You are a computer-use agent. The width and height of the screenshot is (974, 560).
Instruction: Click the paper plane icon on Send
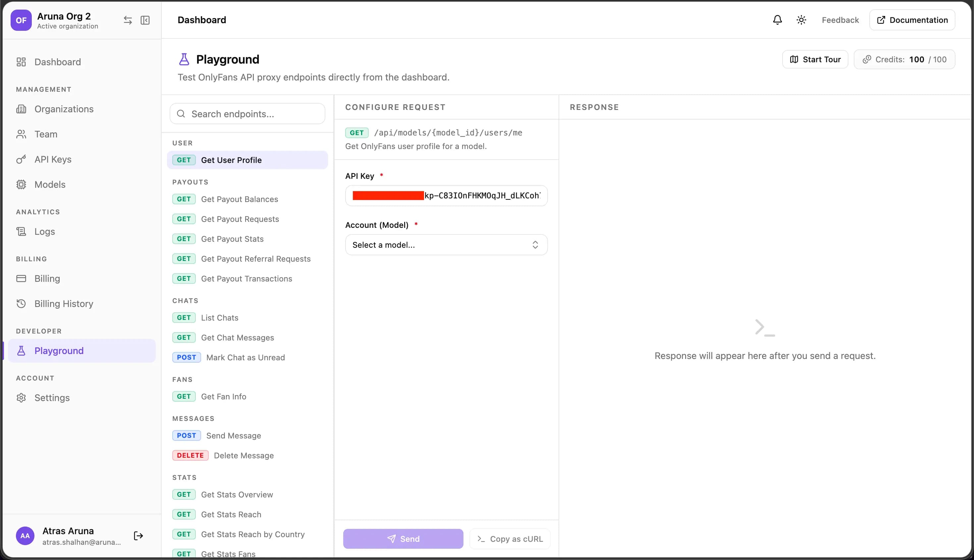point(391,539)
